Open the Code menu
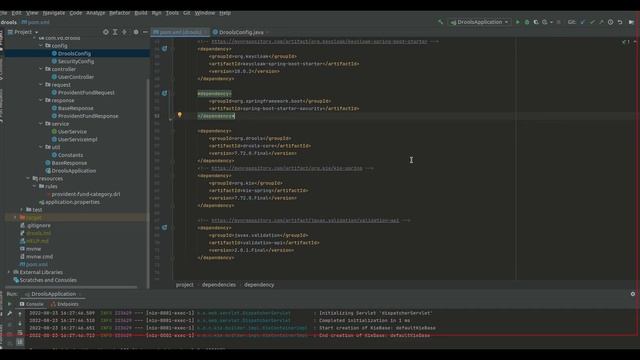The image size is (640, 360). (76, 13)
